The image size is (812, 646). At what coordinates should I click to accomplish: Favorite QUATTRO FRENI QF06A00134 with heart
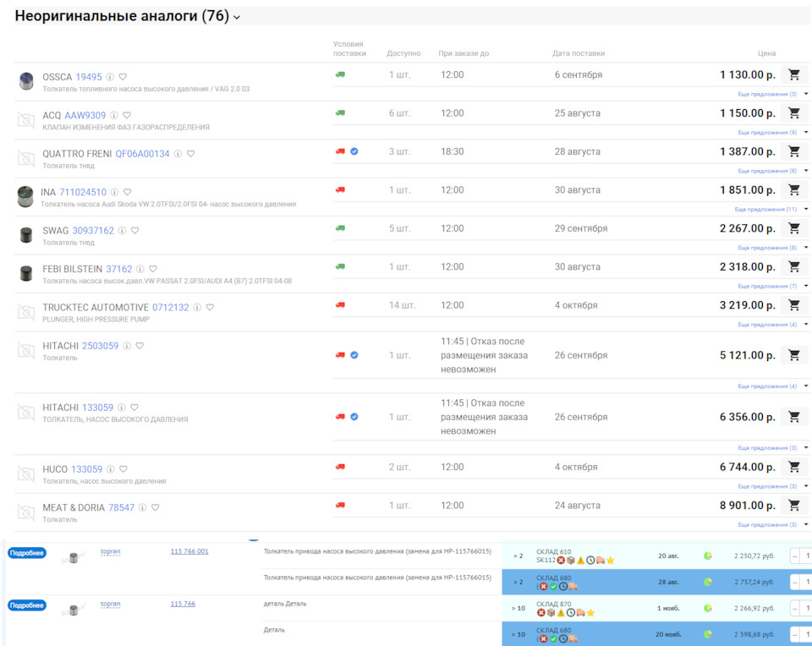pos(190,154)
